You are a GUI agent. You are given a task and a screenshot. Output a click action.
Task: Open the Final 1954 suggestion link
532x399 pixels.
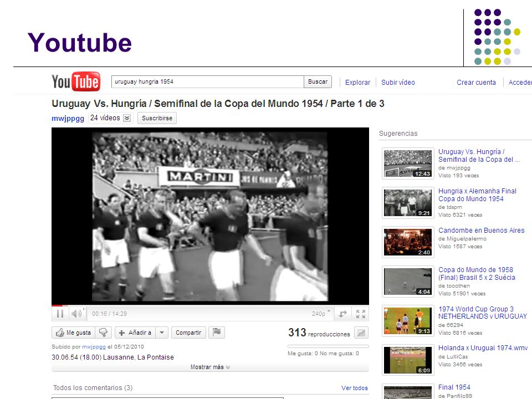point(454,387)
